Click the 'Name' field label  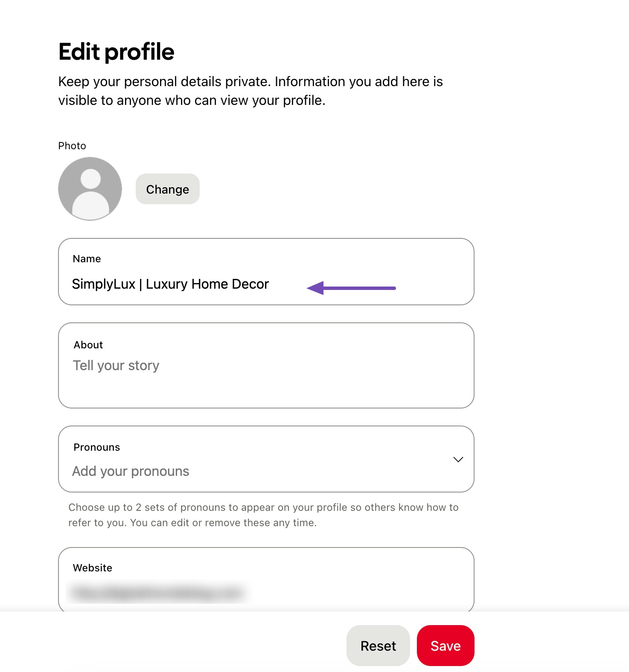tap(87, 258)
